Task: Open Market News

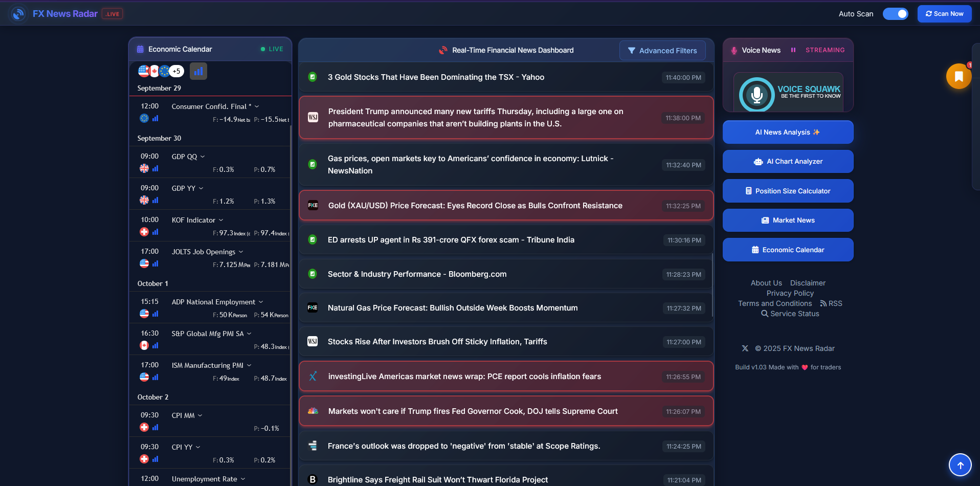Action: 788,220
